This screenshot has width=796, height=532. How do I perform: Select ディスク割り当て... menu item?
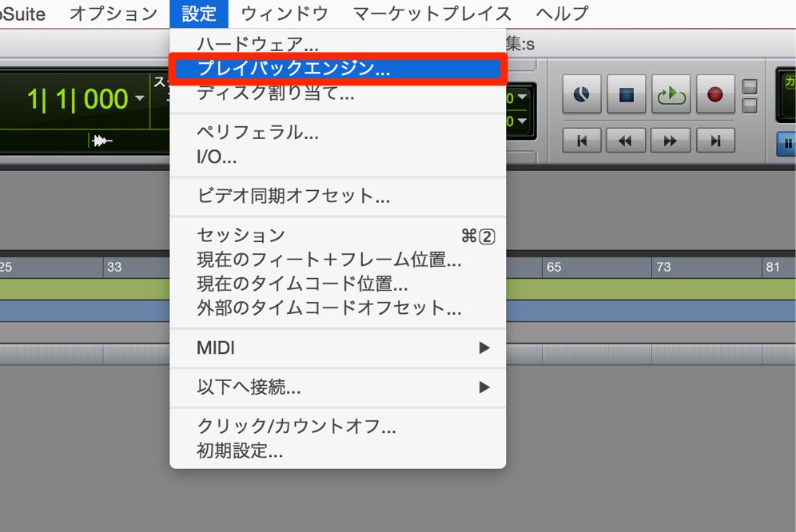(337, 93)
